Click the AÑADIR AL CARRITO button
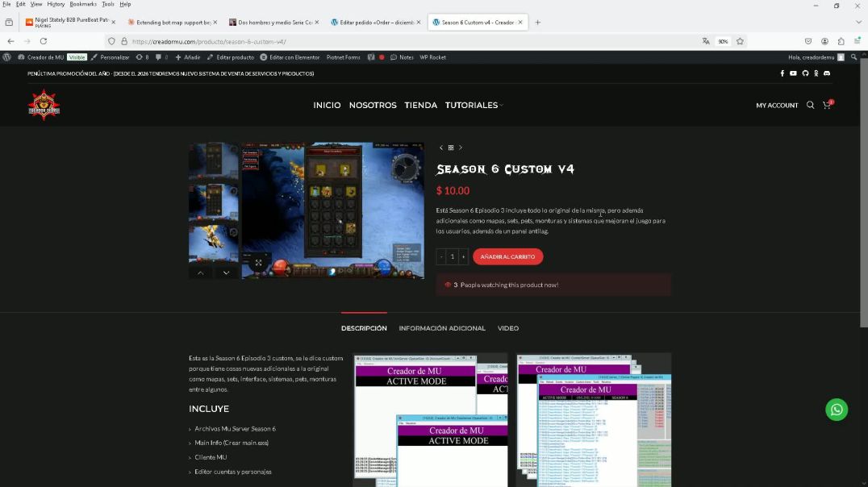Viewport: 868px width, 487px height. [x=509, y=256]
